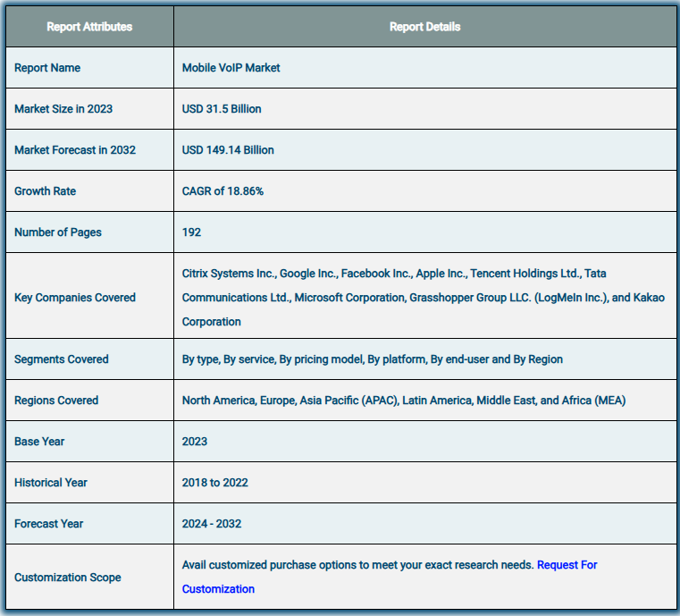
Task: Click the 'Avail customized purchase options' sentence
Action: (x=357, y=565)
